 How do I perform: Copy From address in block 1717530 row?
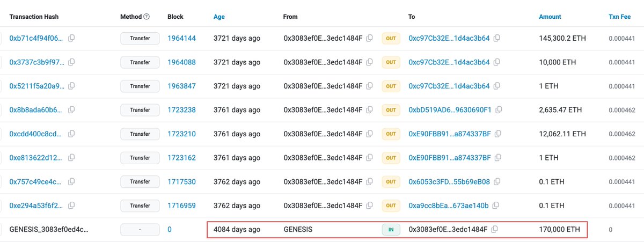coord(369,181)
